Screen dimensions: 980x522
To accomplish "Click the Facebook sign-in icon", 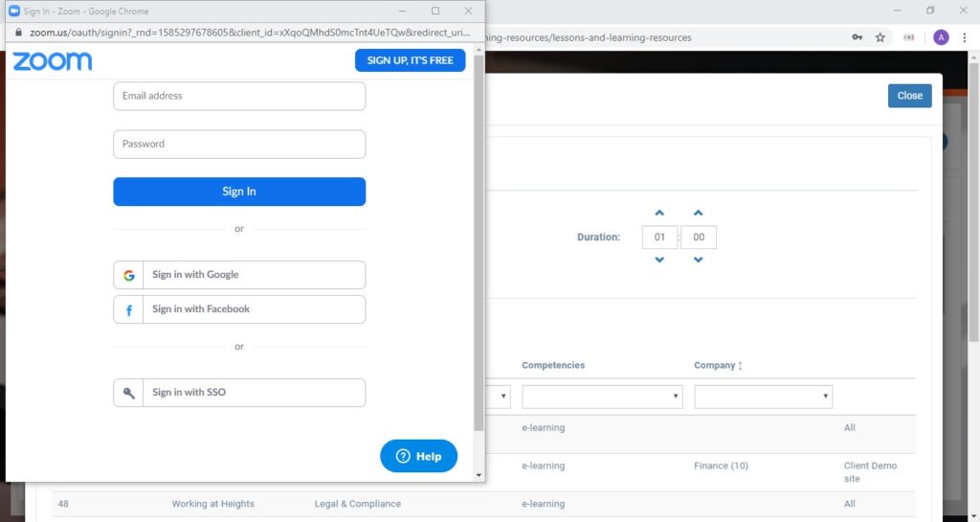I will click(x=129, y=309).
